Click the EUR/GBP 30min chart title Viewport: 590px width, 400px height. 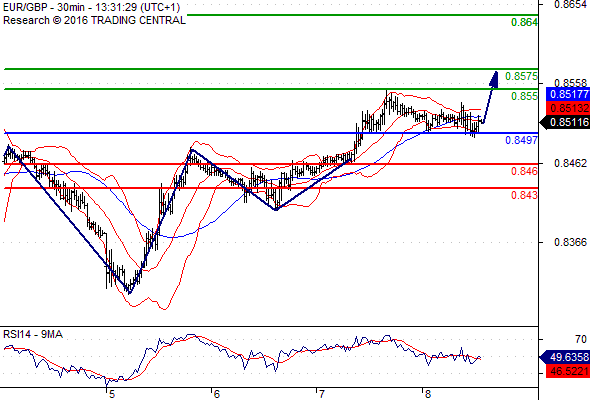point(91,7)
